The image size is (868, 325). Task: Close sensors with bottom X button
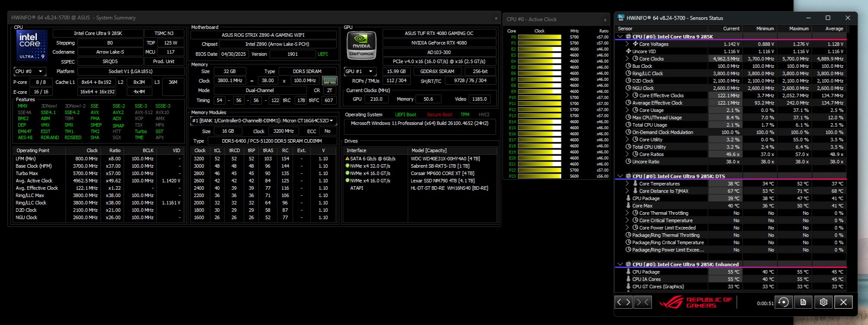(843, 302)
